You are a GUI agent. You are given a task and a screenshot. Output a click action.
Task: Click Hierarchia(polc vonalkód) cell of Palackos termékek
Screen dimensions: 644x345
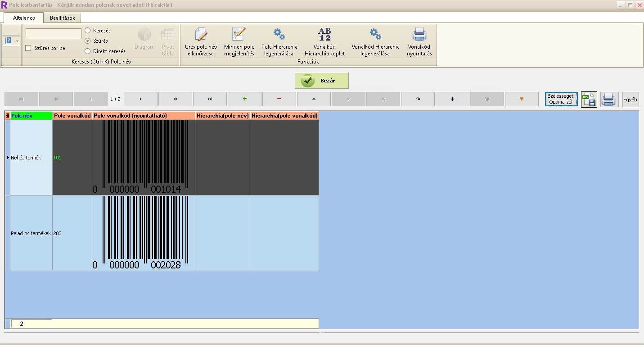click(x=284, y=233)
